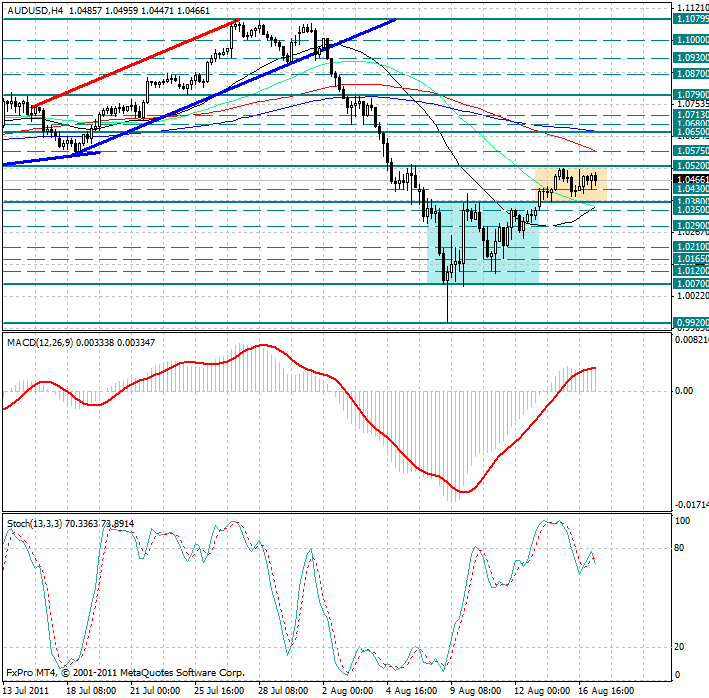Click the 21 Jul 00:00 time label
Image resolution: width=709 pixels, height=698 pixels.
coord(155,691)
